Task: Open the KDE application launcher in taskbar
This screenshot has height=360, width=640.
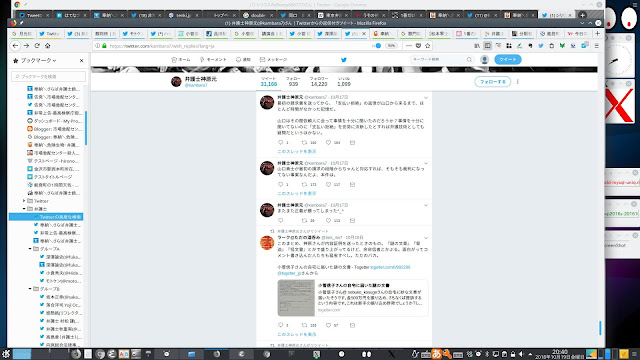Action: [x=6, y=354]
